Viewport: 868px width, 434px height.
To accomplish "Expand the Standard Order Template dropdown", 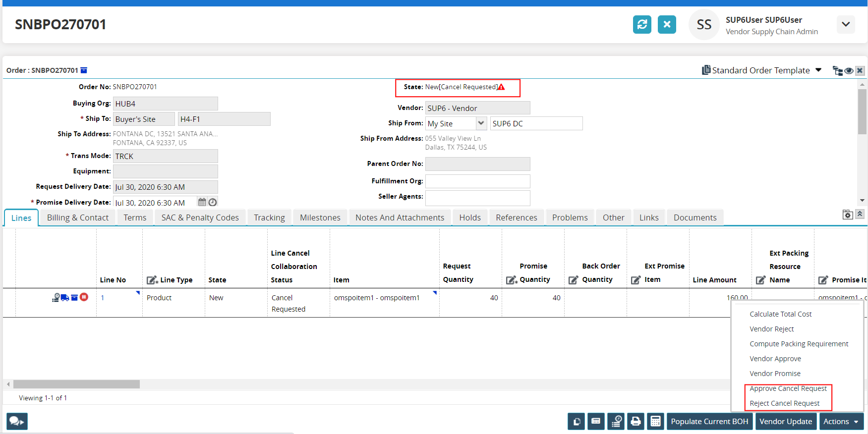I will pos(818,70).
